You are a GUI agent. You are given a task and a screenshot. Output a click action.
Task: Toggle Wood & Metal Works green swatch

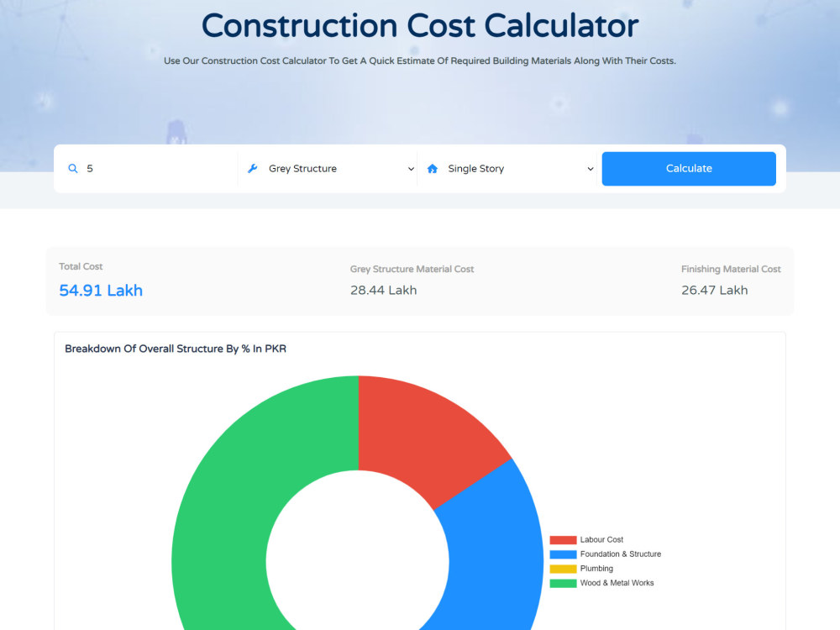[x=563, y=584]
